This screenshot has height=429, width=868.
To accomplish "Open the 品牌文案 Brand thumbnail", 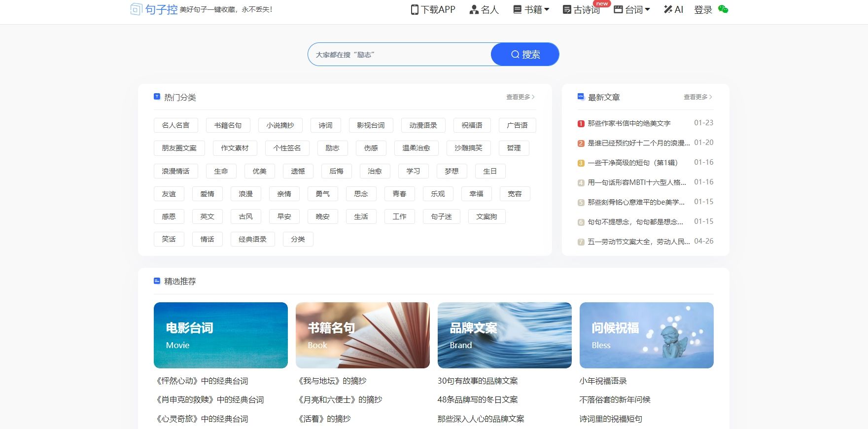I will (505, 335).
